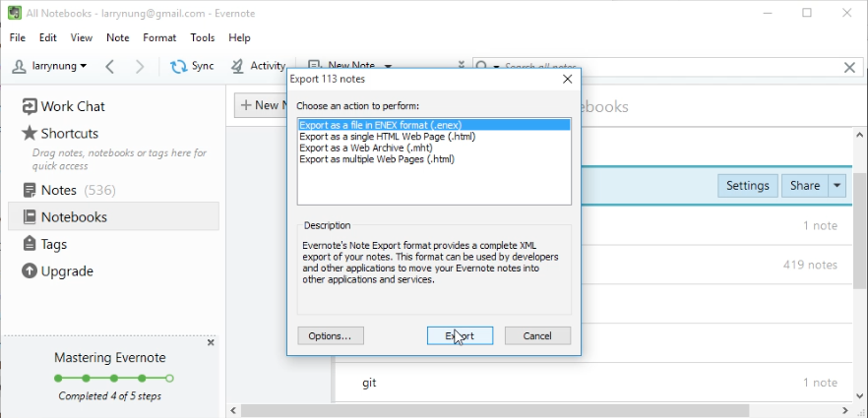Image resolution: width=868 pixels, height=418 pixels.
Task: Open notebook Settings button
Action: pos(747,186)
